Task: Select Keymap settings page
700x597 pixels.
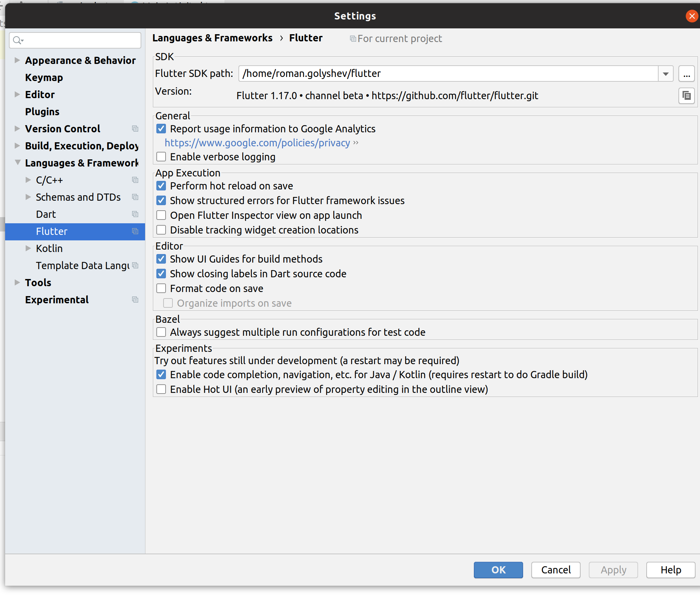Action: point(44,78)
